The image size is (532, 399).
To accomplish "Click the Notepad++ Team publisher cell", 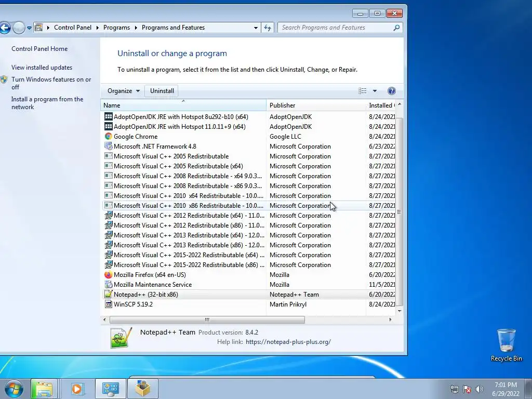I will click(294, 294).
